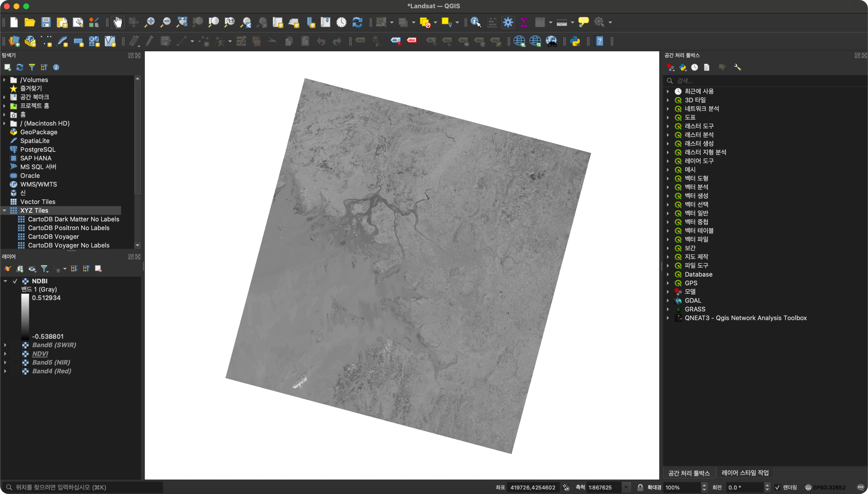Image resolution: width=868 pixels, height=494 pixels.
Task: Select CartoDB Voyager tile layer
Action: point(53,236)
